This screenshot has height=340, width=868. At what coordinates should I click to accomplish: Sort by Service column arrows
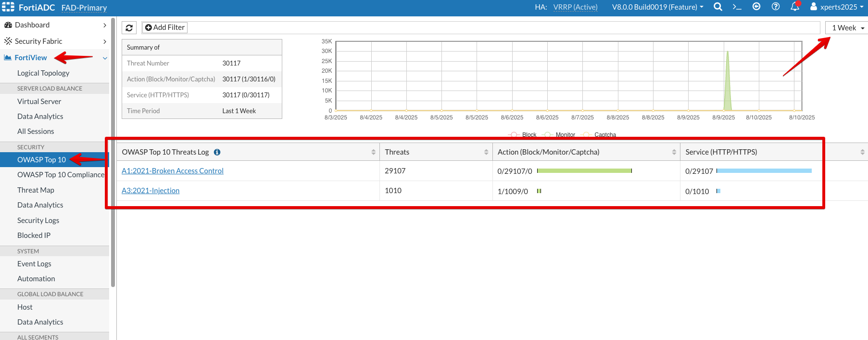click(862, 152)
